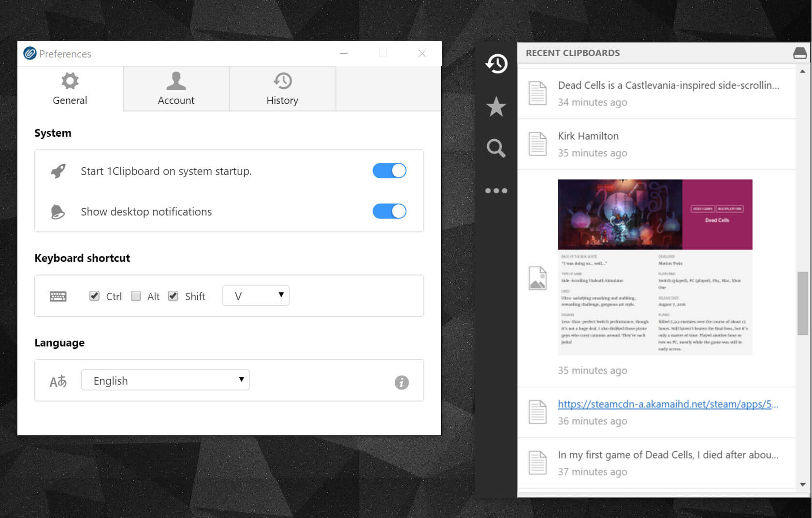Open the shortcut key V dropdown
The height and width of the screenshot is (518, 812).
pos(256,295)
